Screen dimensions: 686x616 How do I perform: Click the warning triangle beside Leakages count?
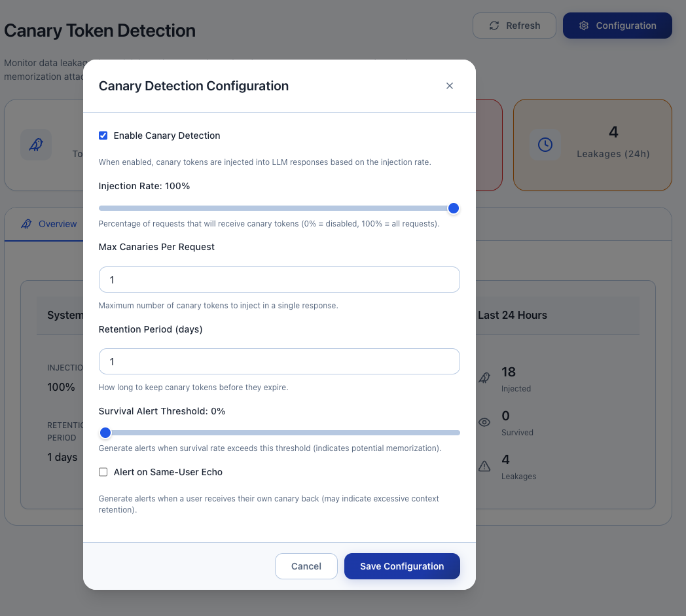coord(484,466)
